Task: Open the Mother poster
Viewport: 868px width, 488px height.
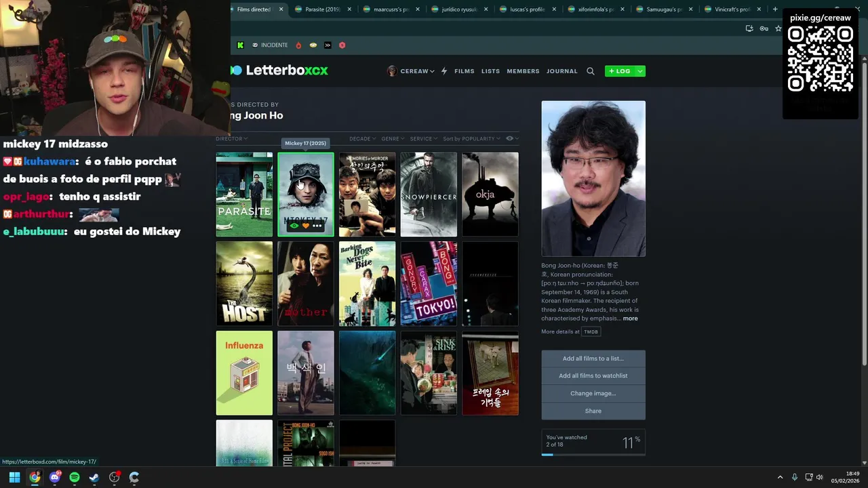Action: (x=306, y=284)
